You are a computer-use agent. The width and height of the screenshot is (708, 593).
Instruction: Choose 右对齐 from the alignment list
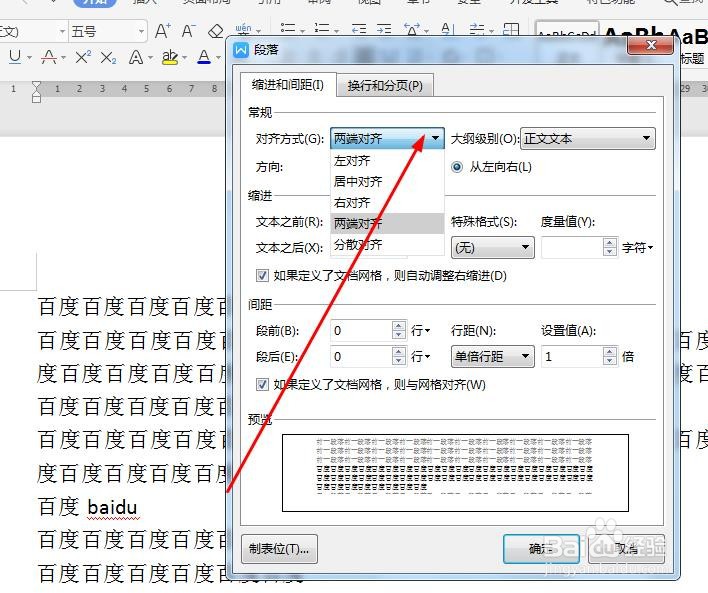[x=387, y=202]
